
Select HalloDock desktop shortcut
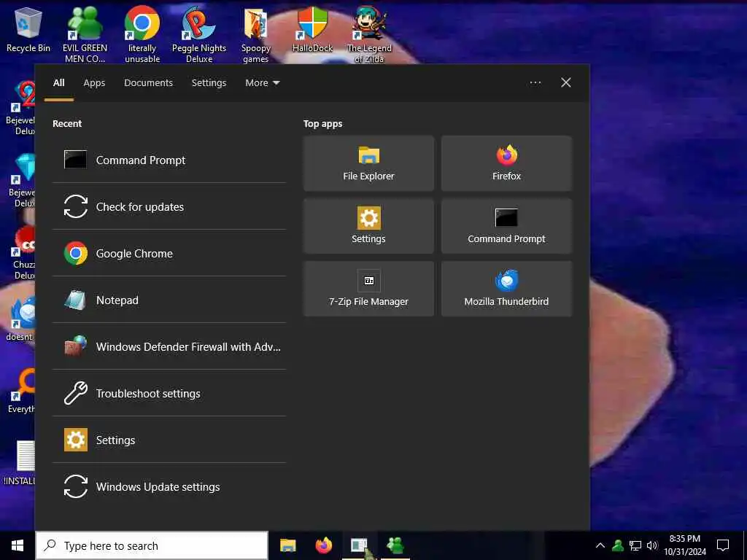(x=312, y=29)
